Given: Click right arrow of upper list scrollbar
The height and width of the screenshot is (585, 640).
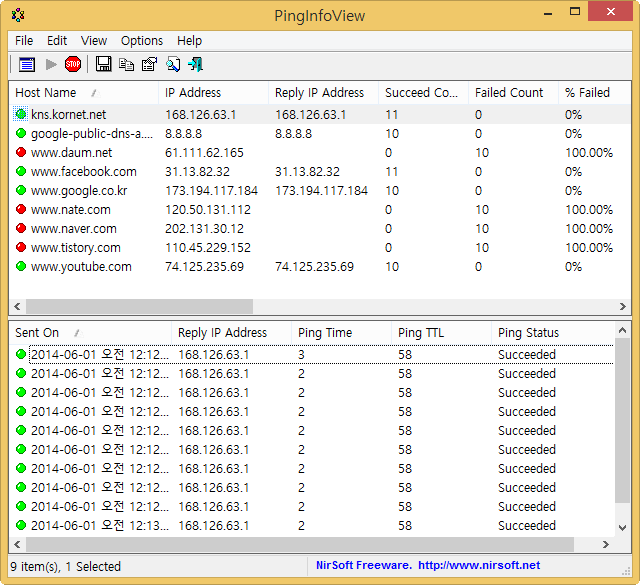Looking at the screenshot, I should [622, 306].
